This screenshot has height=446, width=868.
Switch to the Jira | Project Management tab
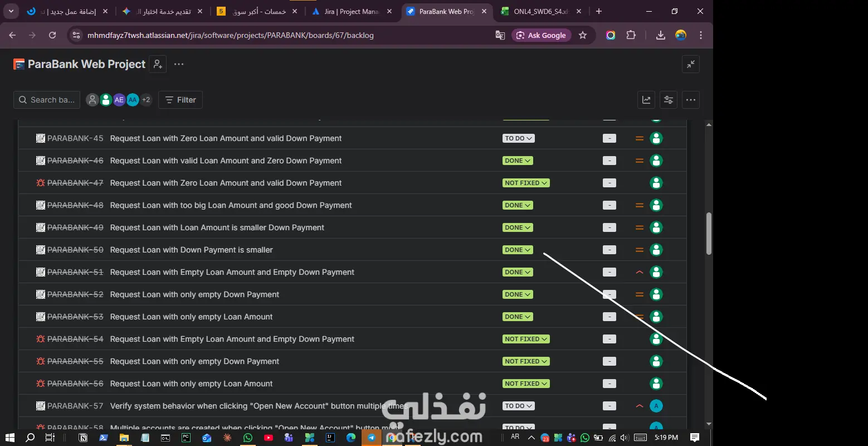pyautogui.click(x=352, y=11)
